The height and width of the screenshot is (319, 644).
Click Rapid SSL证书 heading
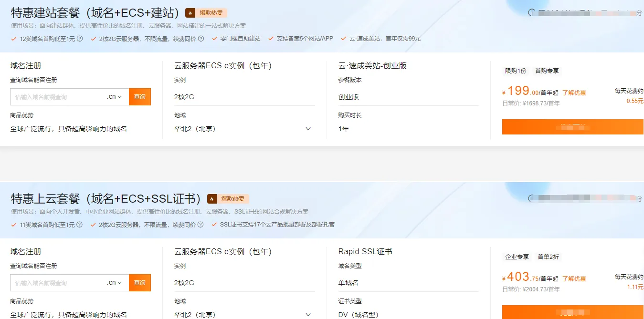[365, 251]
